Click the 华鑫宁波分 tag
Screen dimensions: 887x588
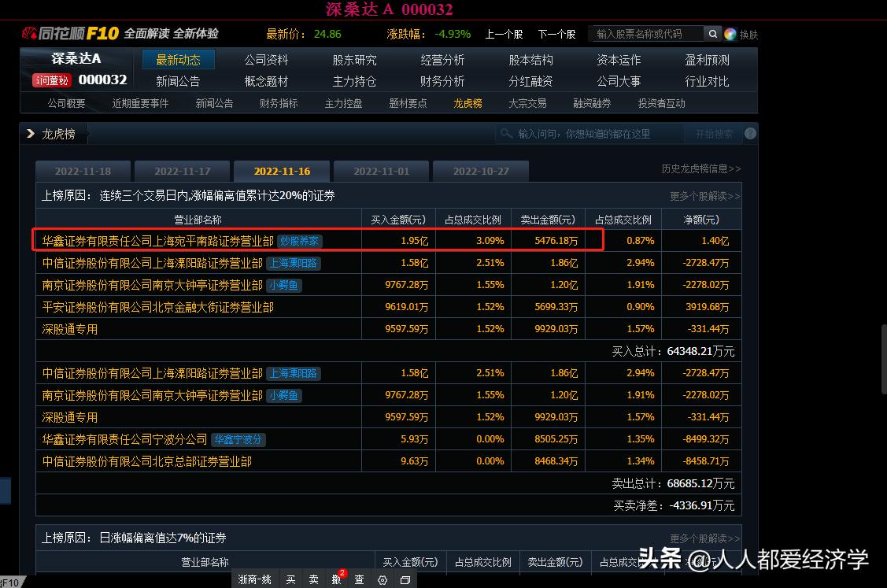click(238, 439)
